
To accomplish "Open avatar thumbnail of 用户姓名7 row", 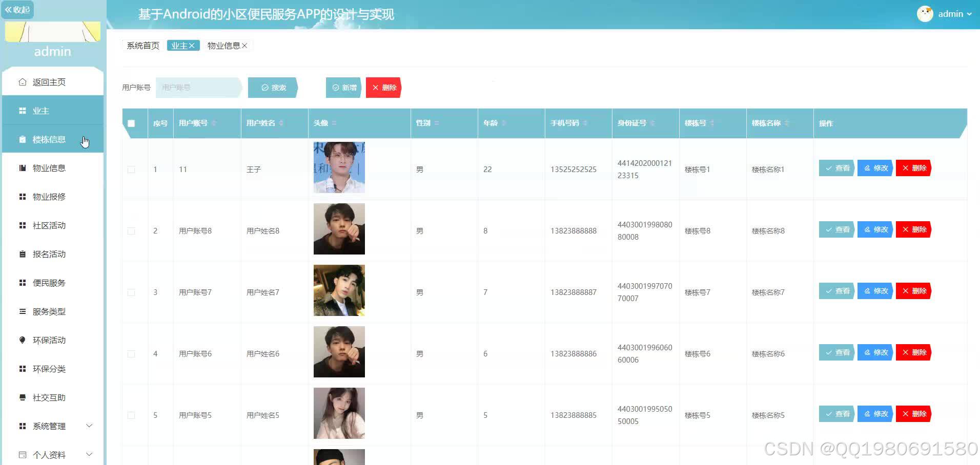I will pos(339,290).
